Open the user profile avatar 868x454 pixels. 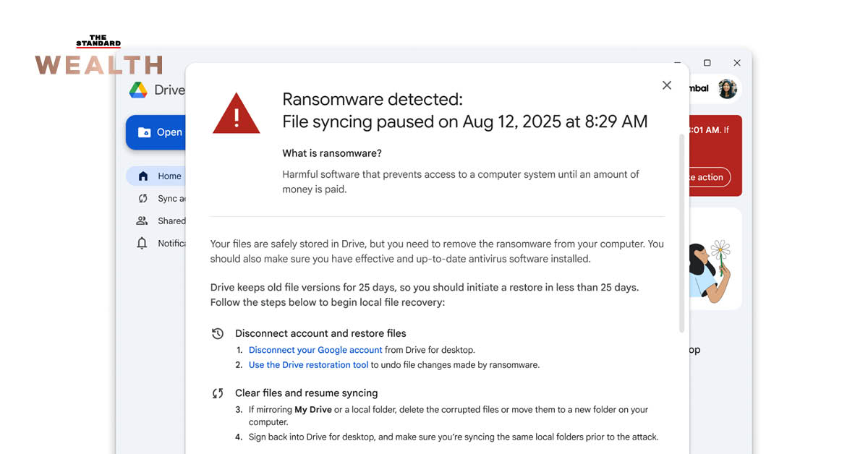(727, 89)
